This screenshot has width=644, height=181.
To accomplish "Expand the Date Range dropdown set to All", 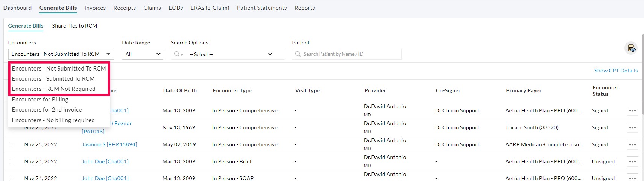I will [142, 54].
